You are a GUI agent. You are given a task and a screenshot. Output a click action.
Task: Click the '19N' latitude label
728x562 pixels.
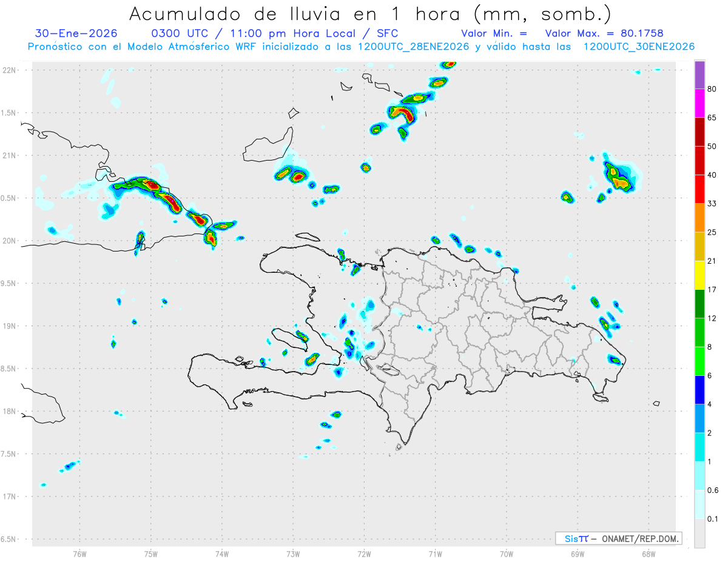tap(9, 326)
